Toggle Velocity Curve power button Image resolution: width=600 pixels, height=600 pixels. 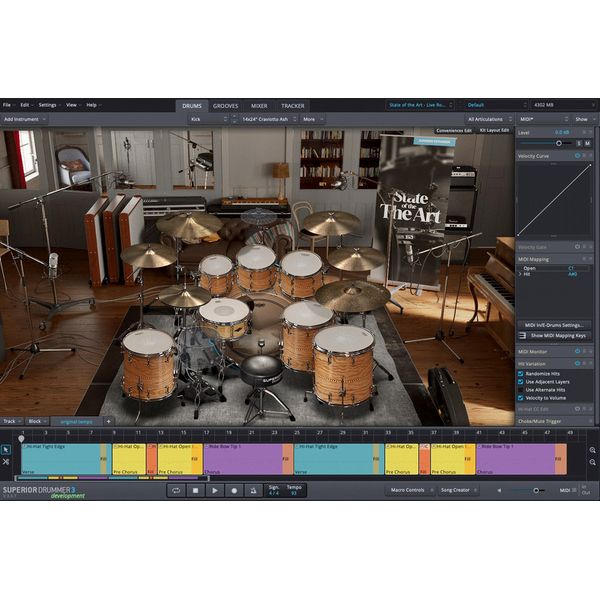click(x=577, y=156)
